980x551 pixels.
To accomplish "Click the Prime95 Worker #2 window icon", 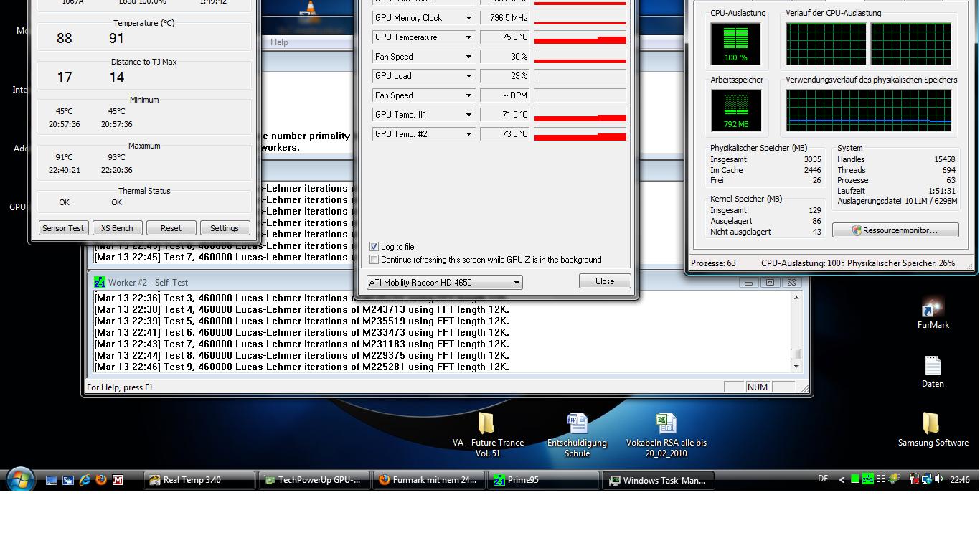I will pyautogui.click(x=100, y=282).
